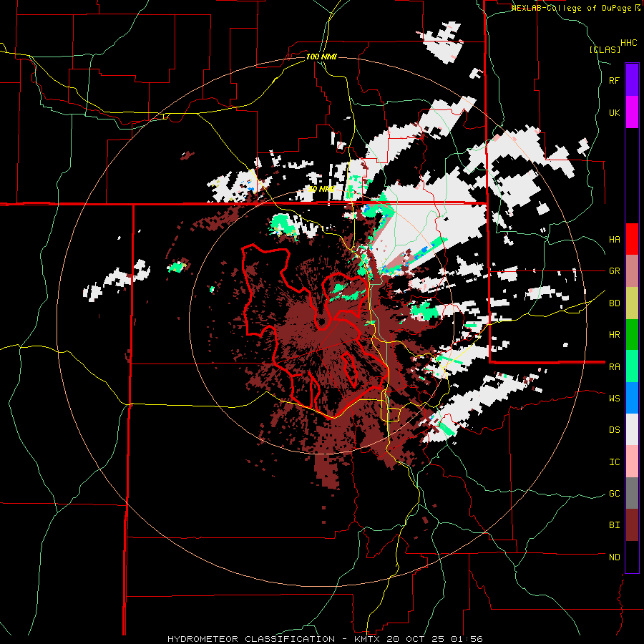Viewport: 644px width, 644px height.
Task: Click the DS legend label
Action: tap(614, 430)
